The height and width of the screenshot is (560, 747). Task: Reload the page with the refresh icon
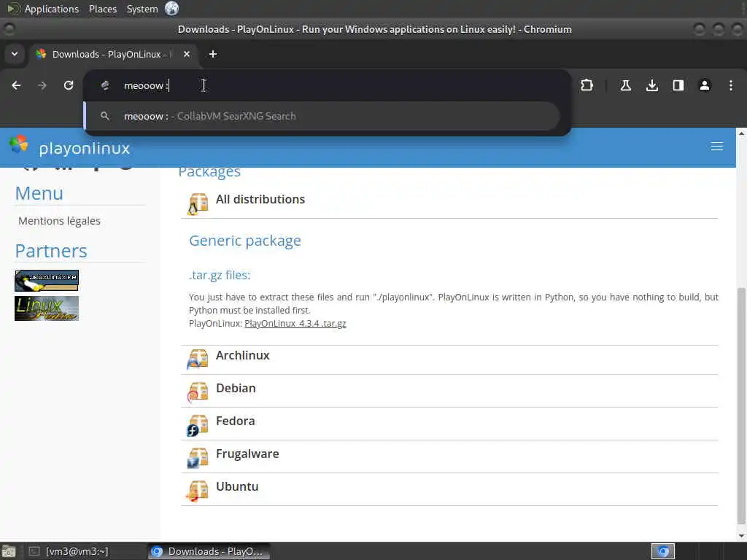69,85
